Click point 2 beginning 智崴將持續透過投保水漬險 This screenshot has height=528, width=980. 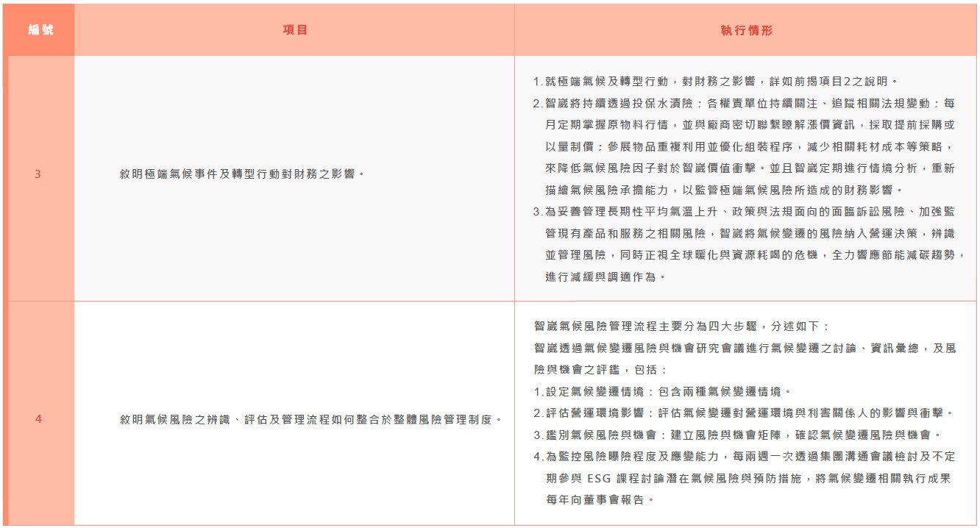click(x=743, y=104)
